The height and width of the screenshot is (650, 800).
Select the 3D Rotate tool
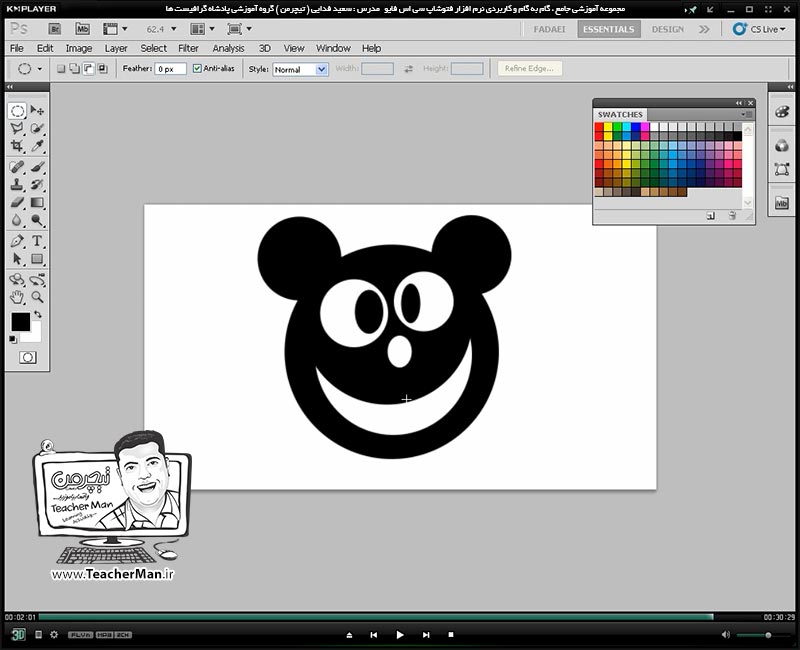point(17,280)
